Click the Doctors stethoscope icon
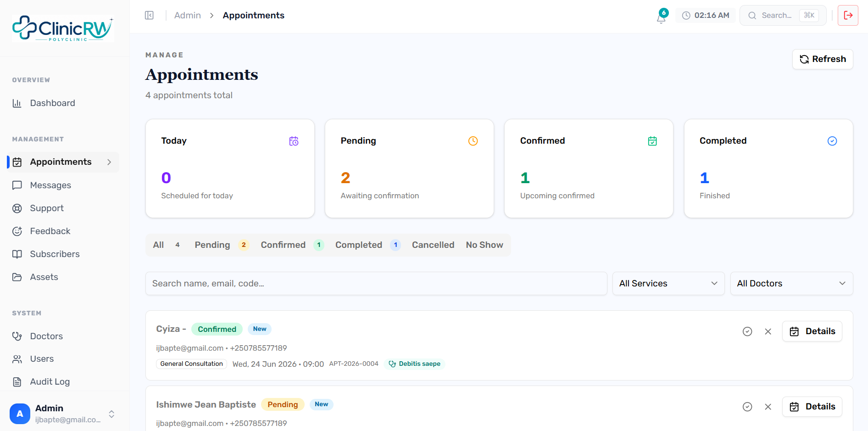The height and width of the screenshot is (431, 868). point(17,336)
